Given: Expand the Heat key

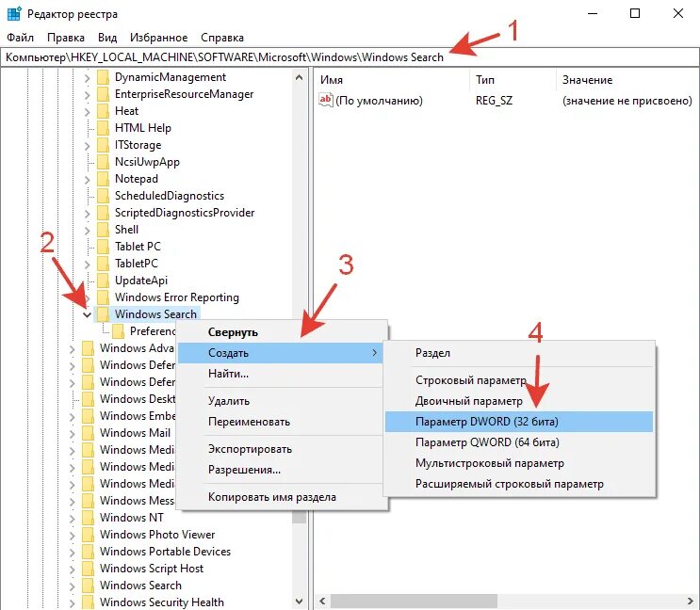Looking at the screenshot, I should point(87,112).
